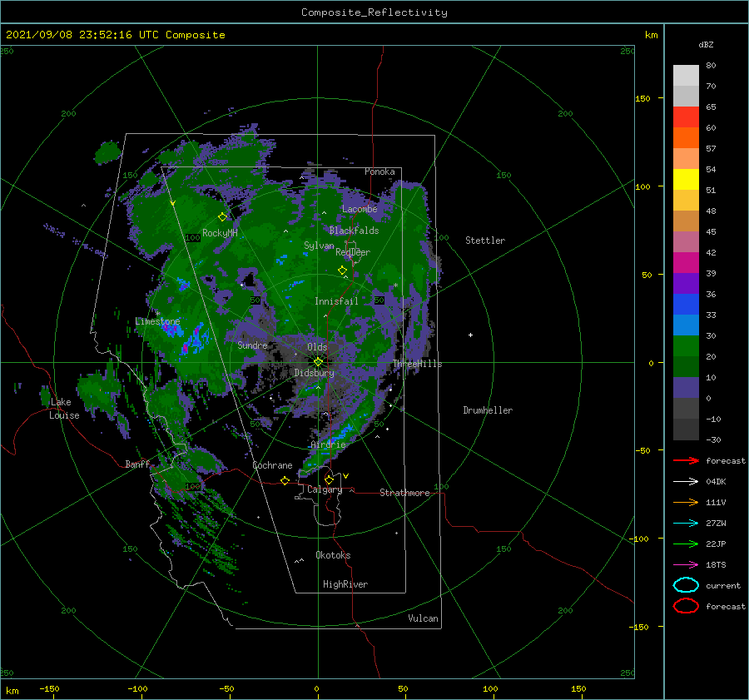Pick the bright green 20-30 dBZ swatch
749x700 pixels.
(x=686, y=345)
